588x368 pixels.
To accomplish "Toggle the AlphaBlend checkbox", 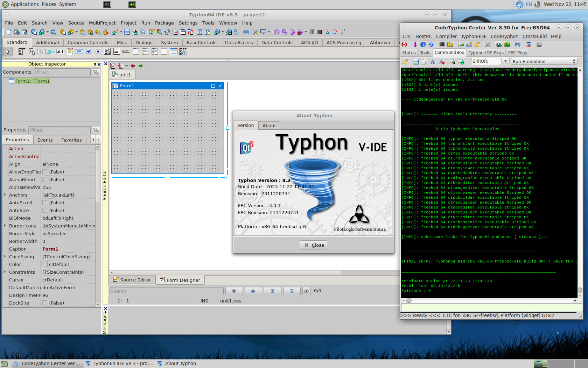I will pos(45,179).
